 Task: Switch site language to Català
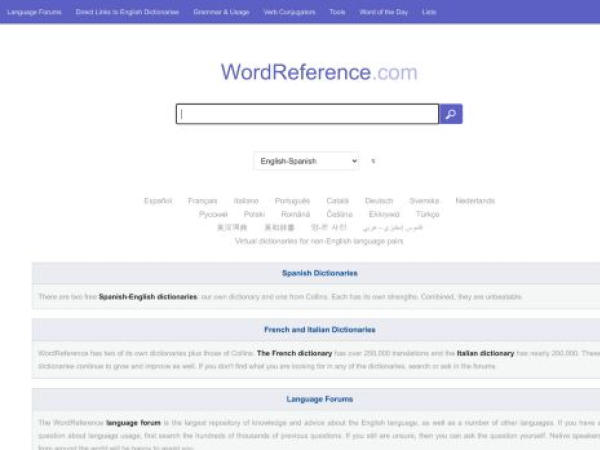click(338, 201)
